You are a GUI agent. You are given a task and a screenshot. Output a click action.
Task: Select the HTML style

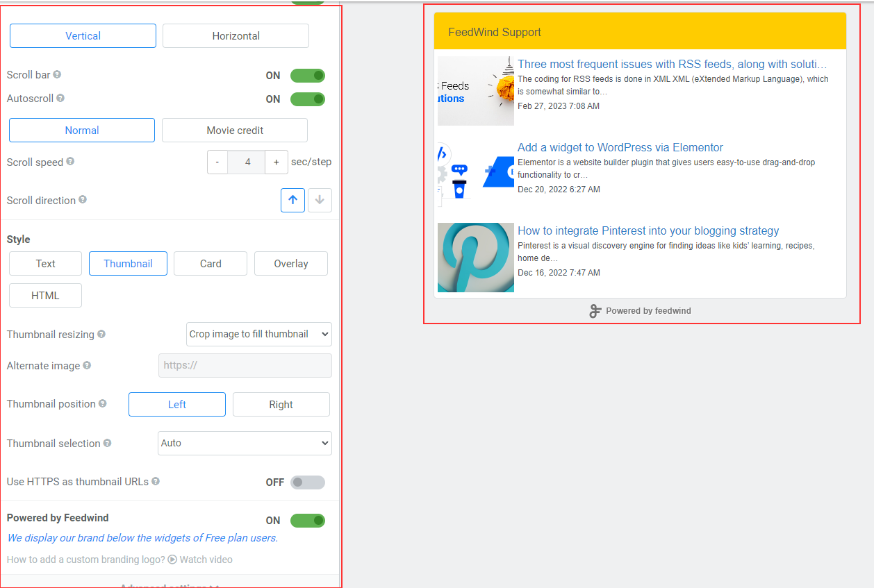[45, 295]
